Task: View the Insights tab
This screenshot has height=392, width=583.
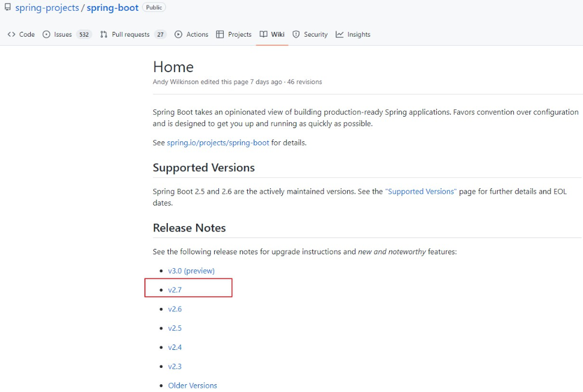Action: tap(353, 34)
